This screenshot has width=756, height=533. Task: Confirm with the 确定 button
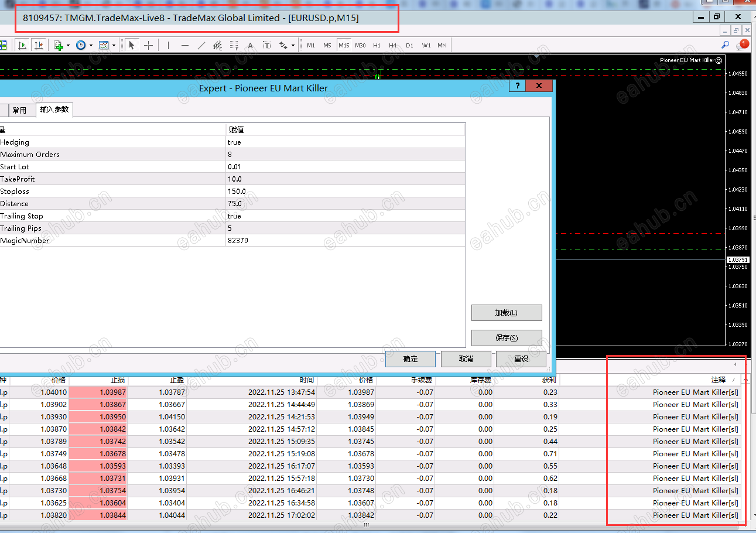pyautogui.click(x=411, y=359)
